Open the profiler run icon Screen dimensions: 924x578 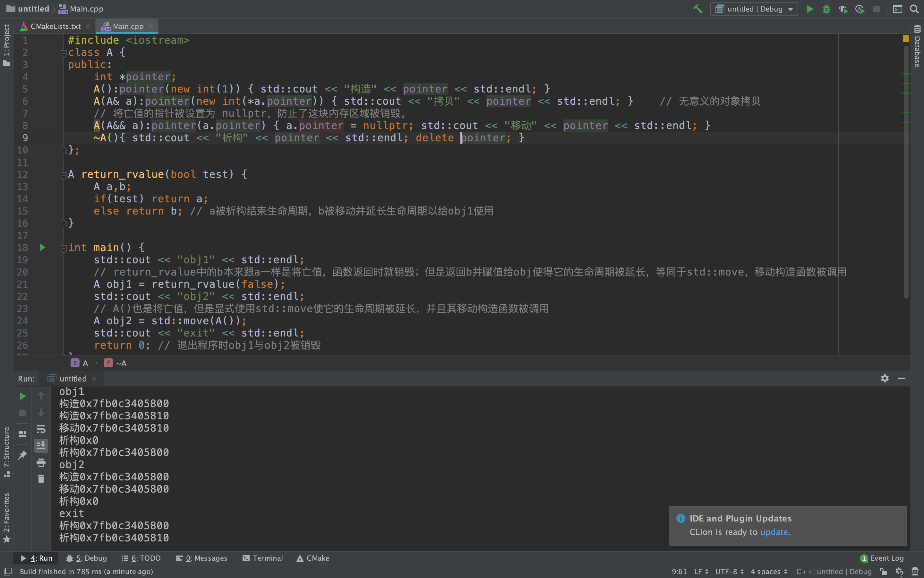click(x=860, y=9)
